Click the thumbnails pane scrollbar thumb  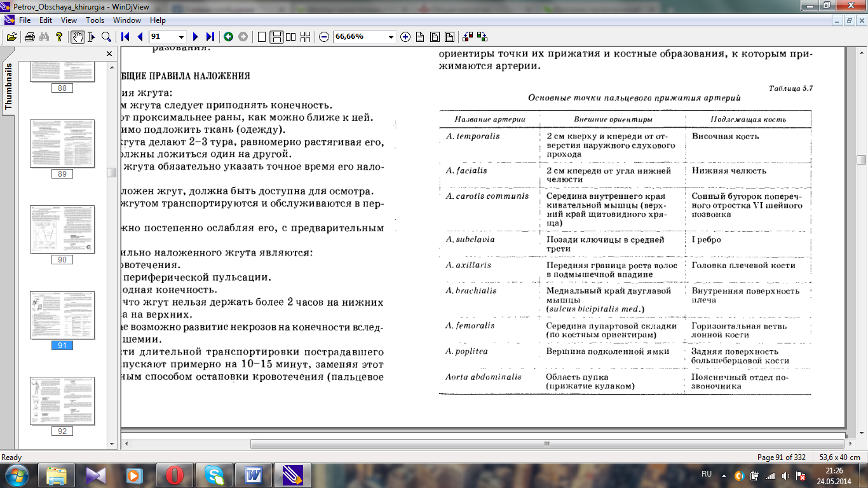(112, 172)
